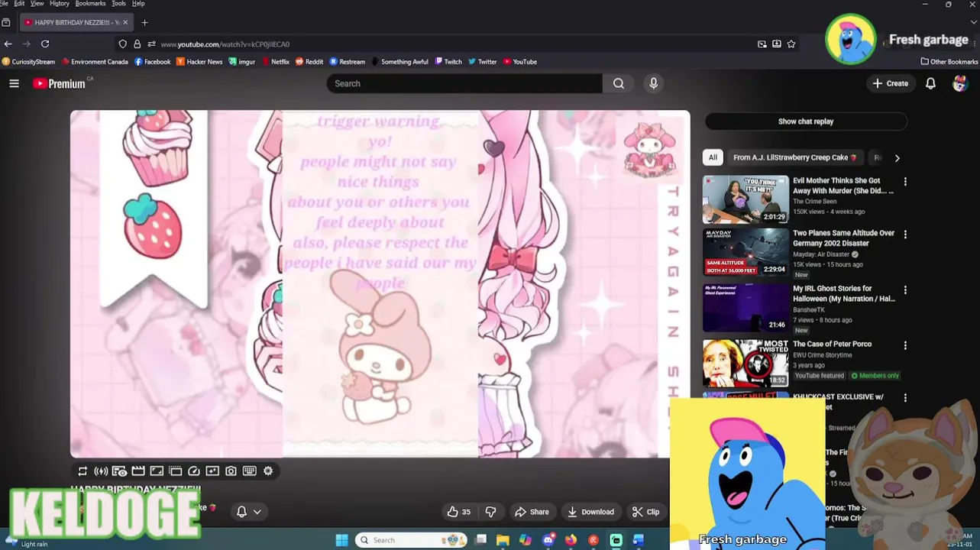Open the Two Planes Same Altitude thumbnail
This screenshot has width=980, height=550.
(x=746, y=252)
